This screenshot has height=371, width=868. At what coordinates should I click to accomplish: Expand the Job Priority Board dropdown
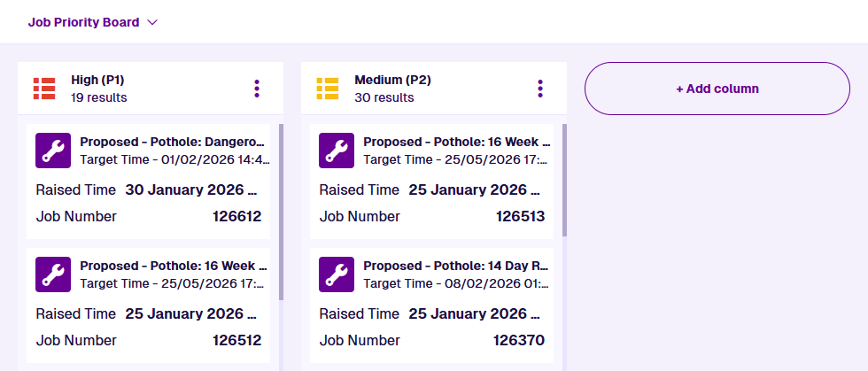coord(83,22)
